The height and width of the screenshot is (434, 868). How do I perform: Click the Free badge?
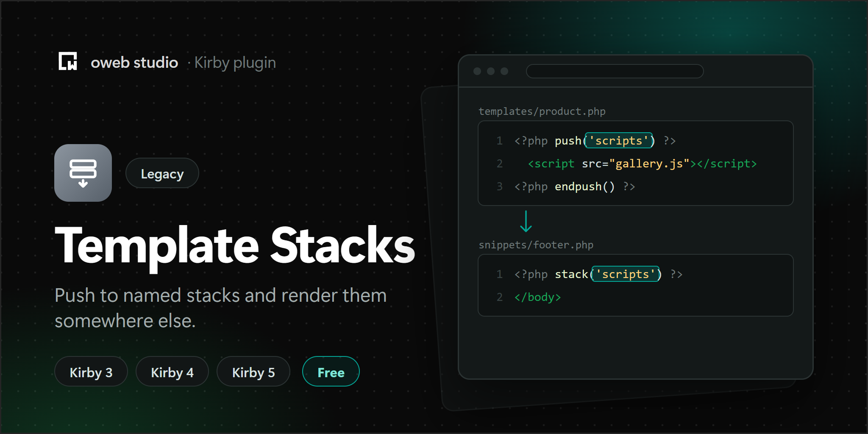[x=331, y=372]
